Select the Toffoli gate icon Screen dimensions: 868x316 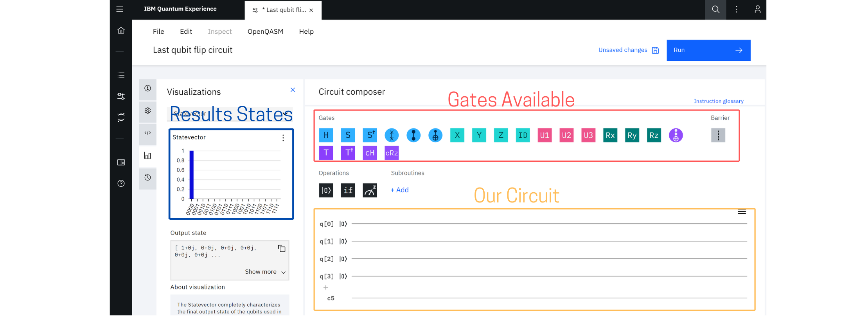(676, 135)
